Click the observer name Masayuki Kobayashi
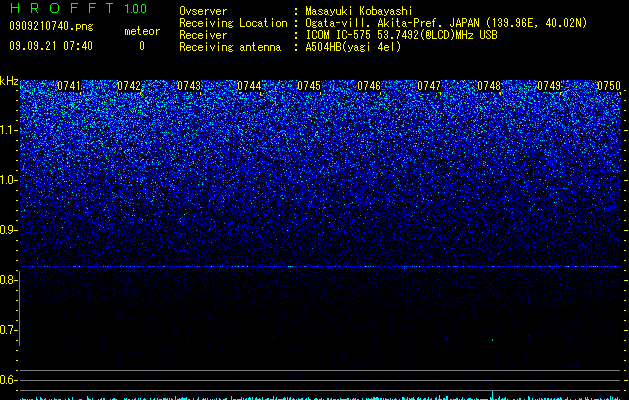This screenshot has height=400, width=629. (x=359, y=11)
